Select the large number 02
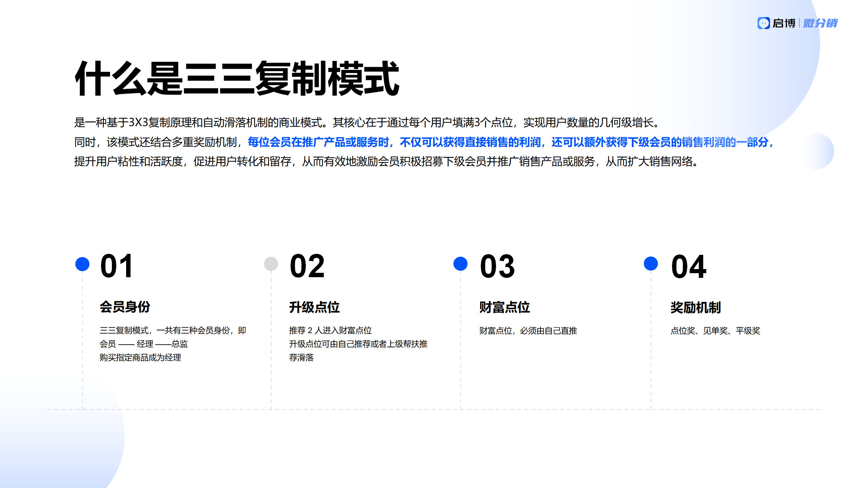 click(x=307, y=266)
